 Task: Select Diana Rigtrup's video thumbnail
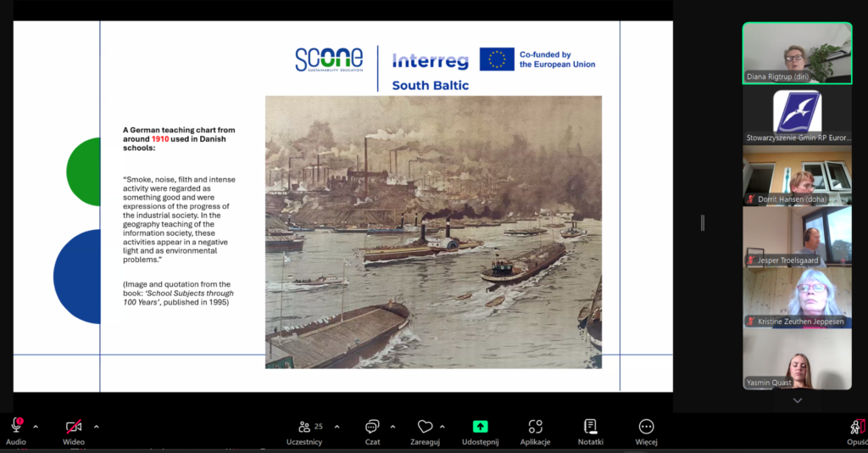click(797, 53)
